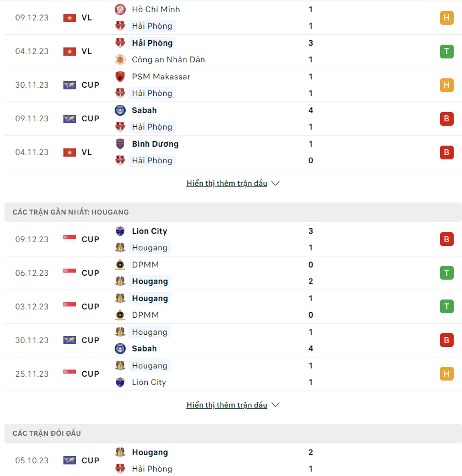Viewport: 462px width, 476px height.
Task: Click the Hồ Chí Minh club crest icon
Action: coord(120,9)
